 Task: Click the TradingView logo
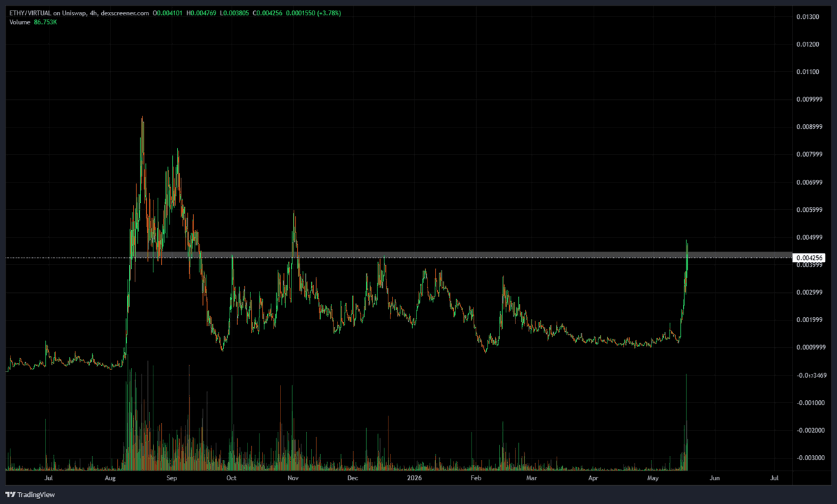click(31, 494)
